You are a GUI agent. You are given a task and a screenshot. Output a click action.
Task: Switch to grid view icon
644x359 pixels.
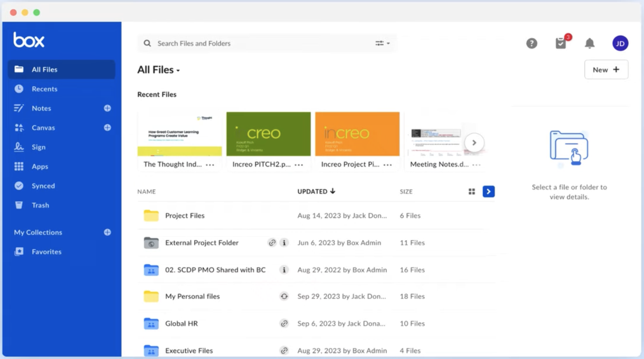472,192
